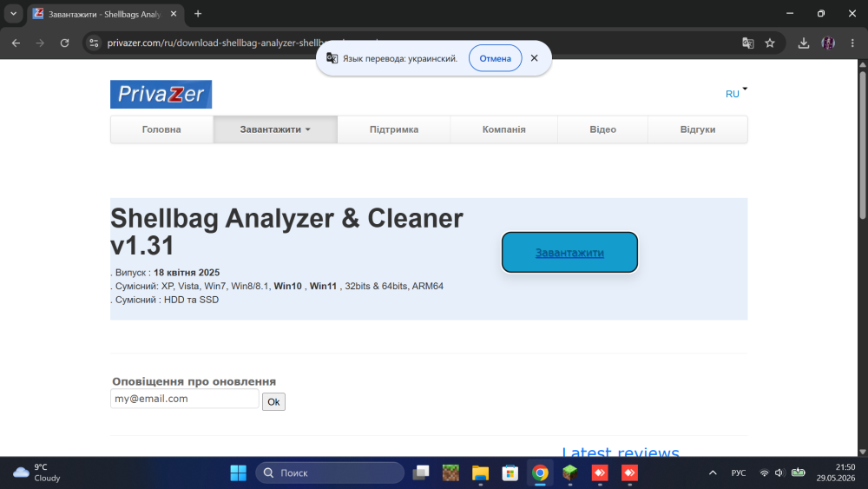This screenshot has width=868, height=489.
Task: Open the translate page icon in address bar
Action: [x=748, y=43]
